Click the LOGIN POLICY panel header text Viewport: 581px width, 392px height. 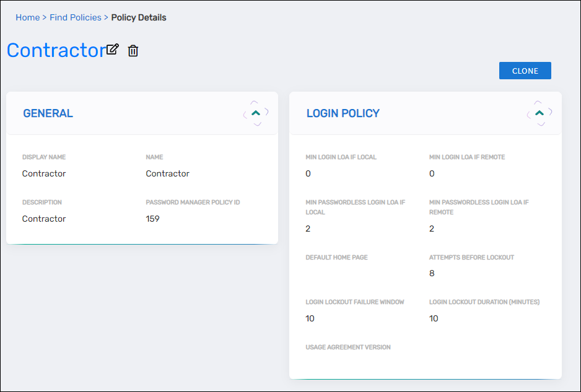coord(343,113)
